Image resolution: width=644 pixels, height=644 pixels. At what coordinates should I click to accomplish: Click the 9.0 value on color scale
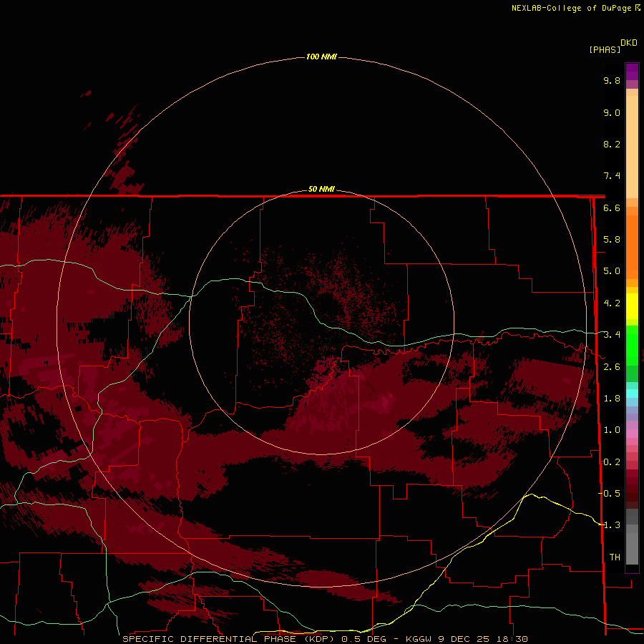click(x=612, y=112)
